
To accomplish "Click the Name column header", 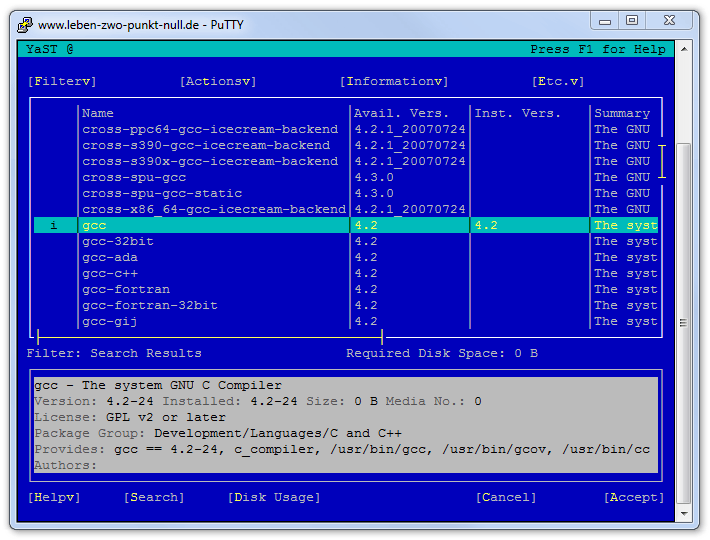I will [97, 113].
